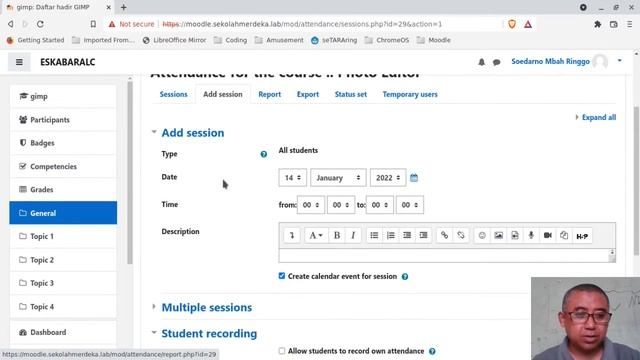Open the Export tab

[x=308, y=94]
